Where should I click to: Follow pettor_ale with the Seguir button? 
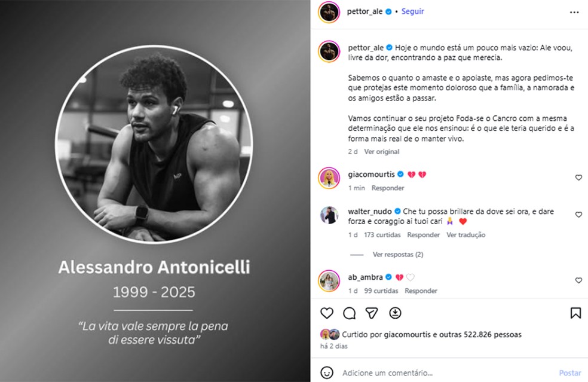coord(412,11)
